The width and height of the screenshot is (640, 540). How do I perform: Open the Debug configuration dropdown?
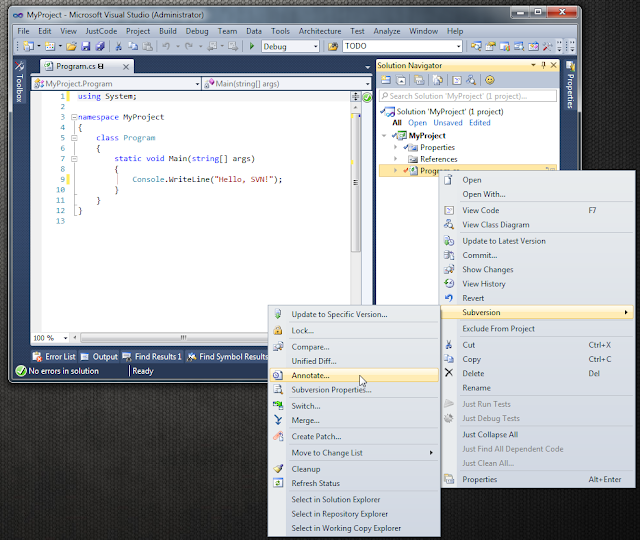(x=316, y=47)
